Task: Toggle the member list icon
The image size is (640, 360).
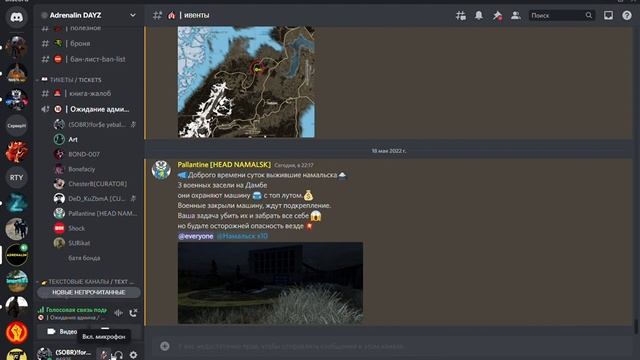Action: point(516,16)
